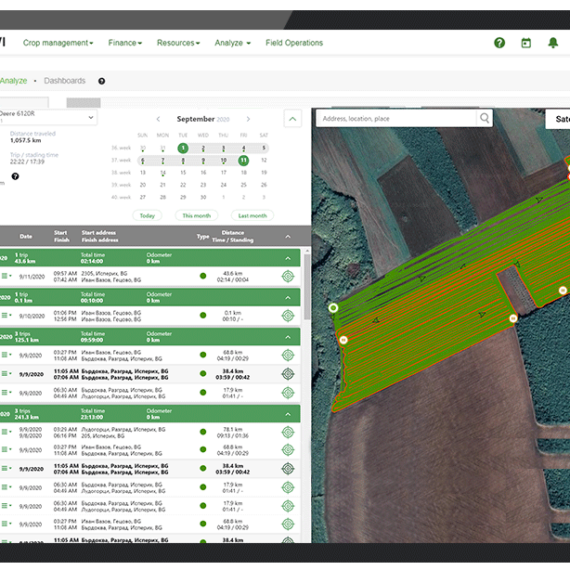Open the notifications bell icon
570x570 pixels.
[553, 43]
